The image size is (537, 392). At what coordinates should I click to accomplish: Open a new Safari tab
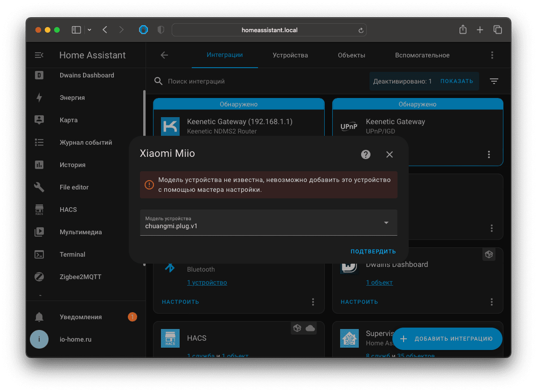pyautogui.click(x=480, y=30)
